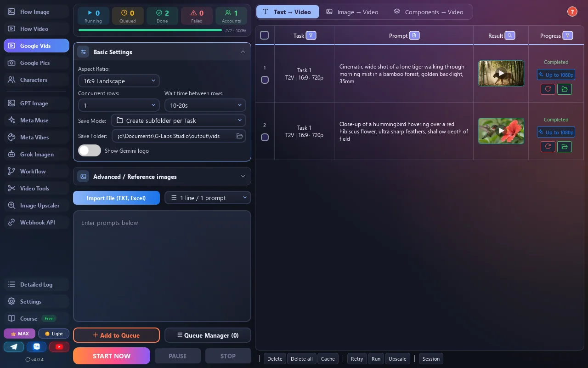Click Import File (TXT, Excel)
This screenshot has width=588, height=368.
coord(116,198)
